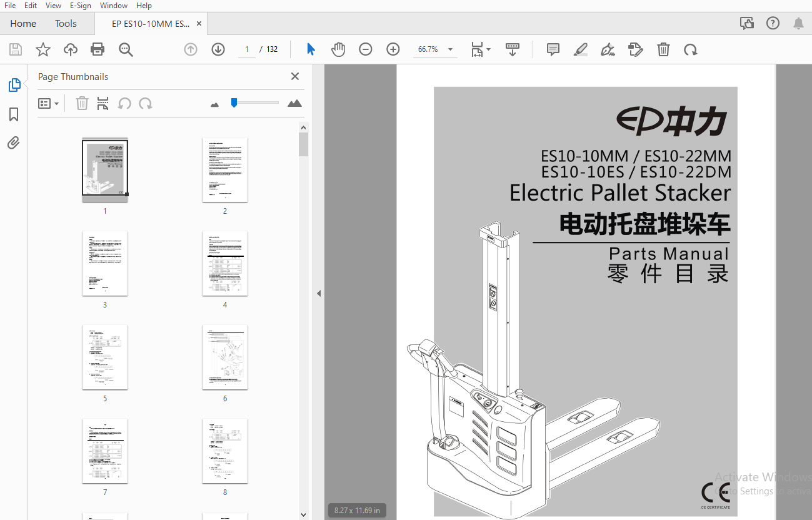Go to the next page arrow
812x520 pixels.
click(x=218, y=49)
